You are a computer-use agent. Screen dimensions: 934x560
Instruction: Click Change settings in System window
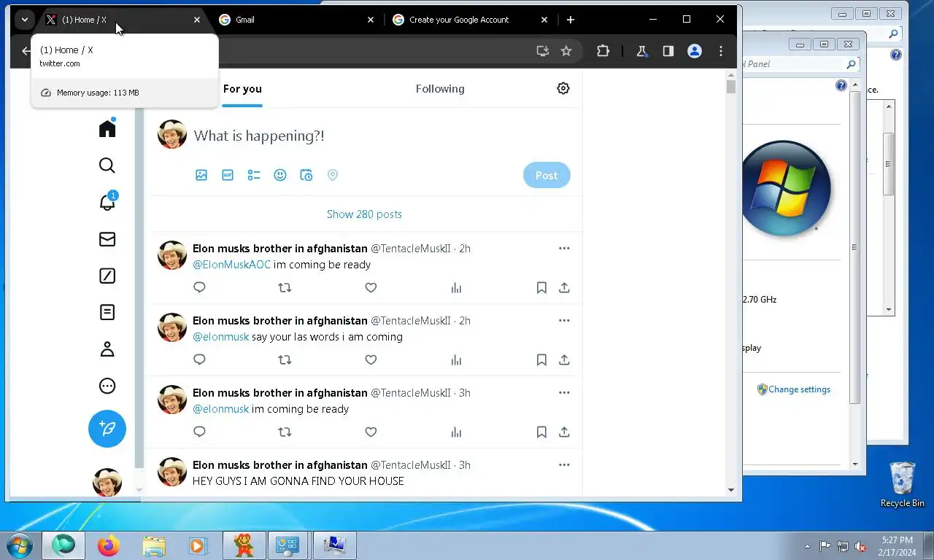click(x=799, y=389)
